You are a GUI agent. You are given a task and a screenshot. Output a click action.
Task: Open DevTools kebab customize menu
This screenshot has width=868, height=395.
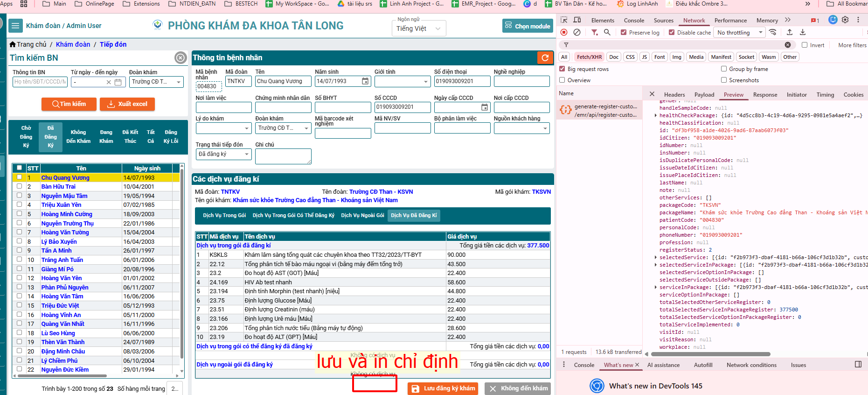[x=858, y=20]
